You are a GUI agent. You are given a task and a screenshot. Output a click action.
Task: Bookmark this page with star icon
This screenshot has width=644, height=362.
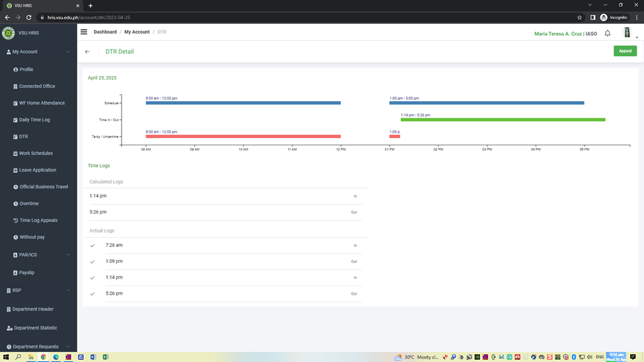[580, 17]
